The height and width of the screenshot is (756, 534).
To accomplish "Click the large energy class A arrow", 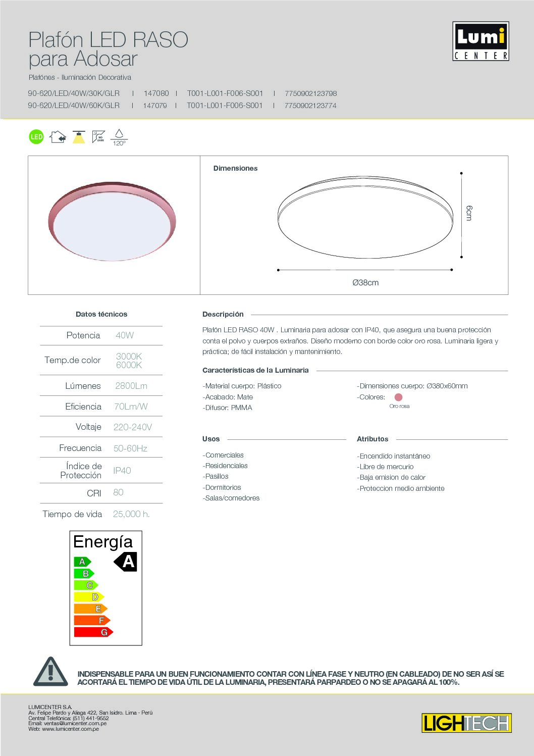I will click(126, 562).
